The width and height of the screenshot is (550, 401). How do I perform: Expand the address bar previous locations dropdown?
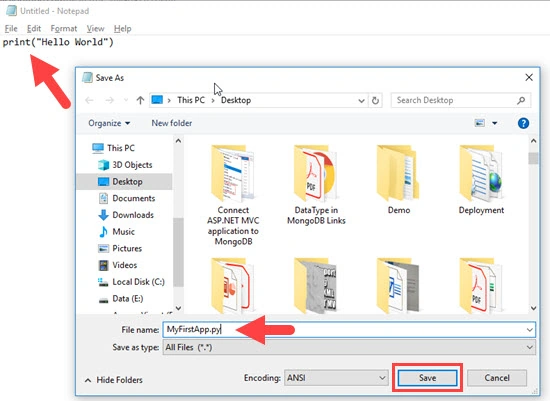pyautogui.click(x=361, y=101)
